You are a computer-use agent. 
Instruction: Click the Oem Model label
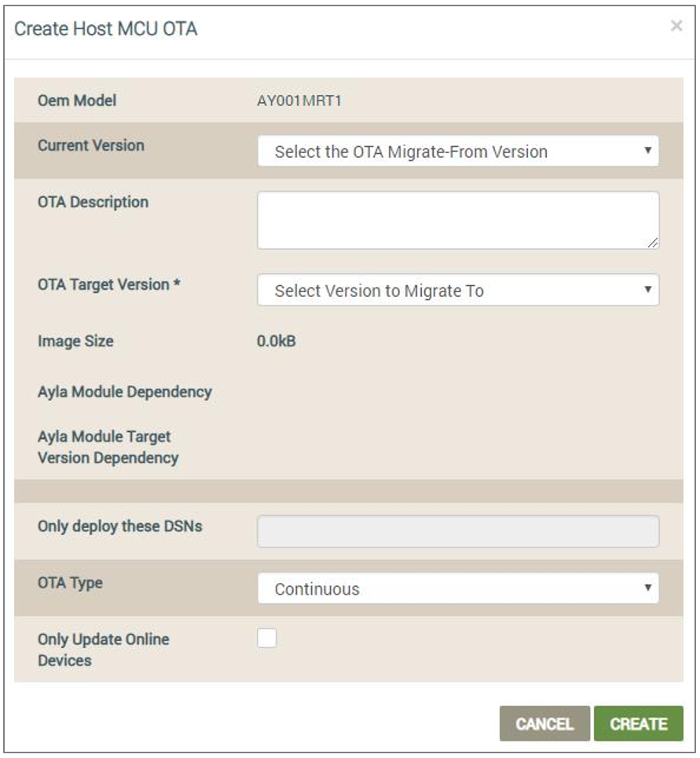point(77,100)
